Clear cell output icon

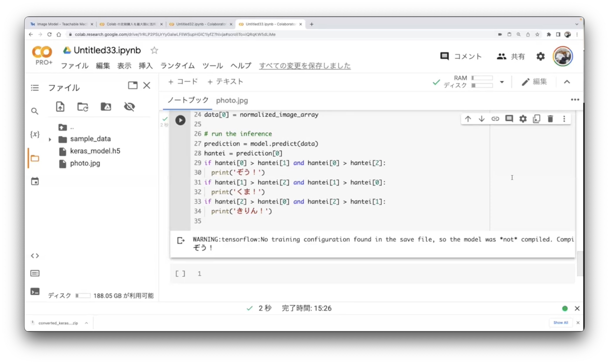[181, 240]
